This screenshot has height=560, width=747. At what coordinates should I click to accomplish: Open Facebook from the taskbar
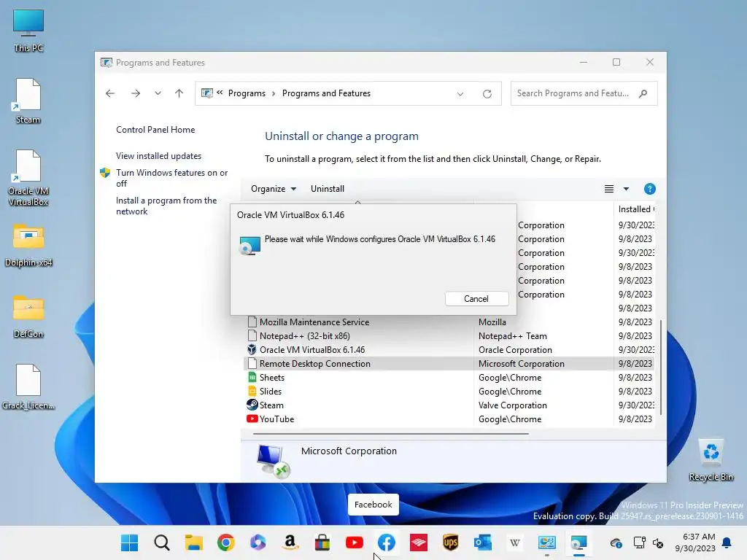[x=387, y=542]
